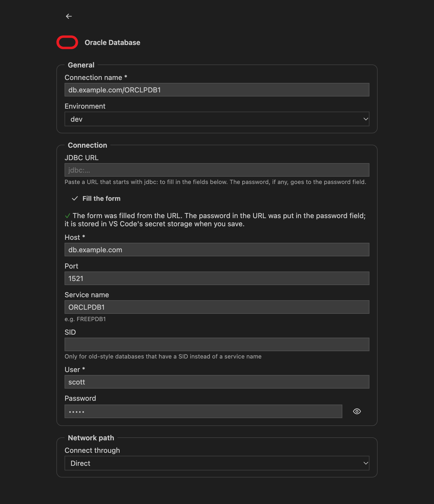
Task: Click the Port label
Action: 71,266
